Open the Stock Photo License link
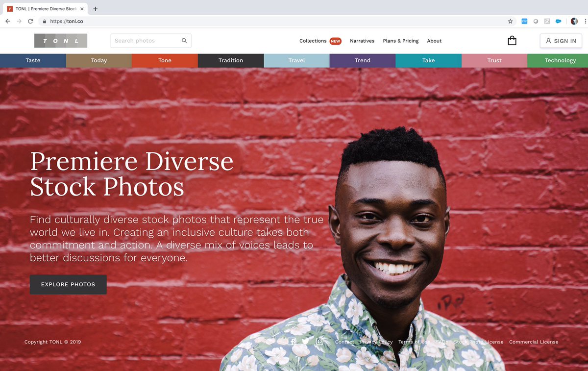 [478, 342]
